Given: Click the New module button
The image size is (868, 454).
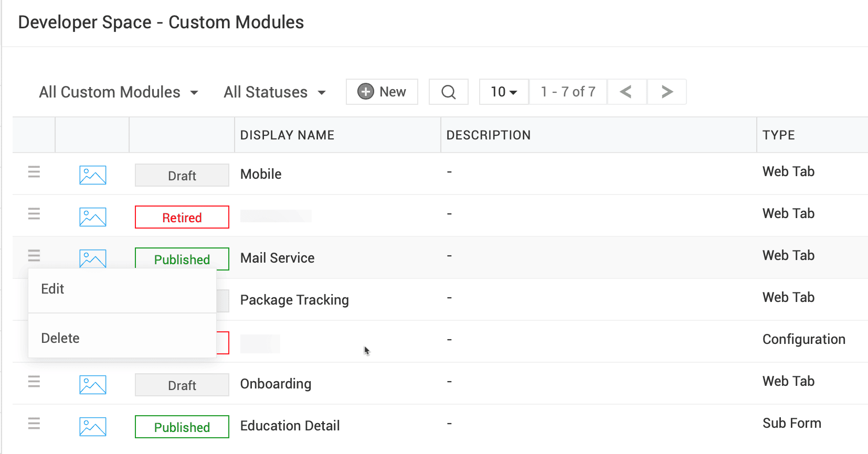Looking at the screenshot, I should pyautogui.click(x=382, y=92).
